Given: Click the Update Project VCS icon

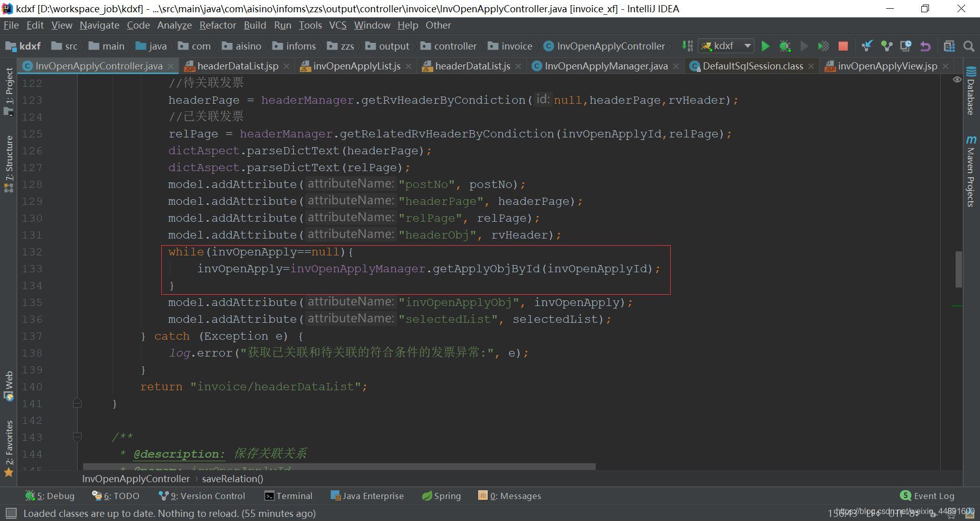Looking at the screenshot, I should pyautogui.click(x=867, y=46).
